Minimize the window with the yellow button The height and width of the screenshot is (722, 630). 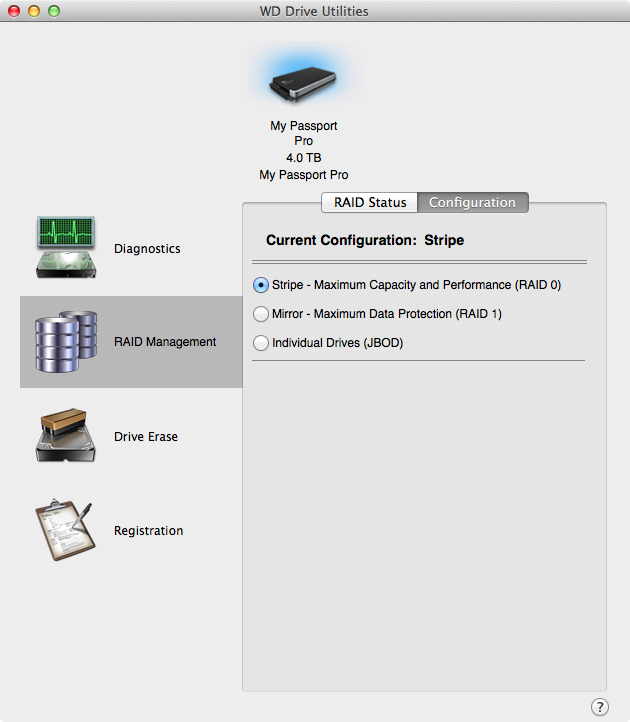(x=34, y=11)
